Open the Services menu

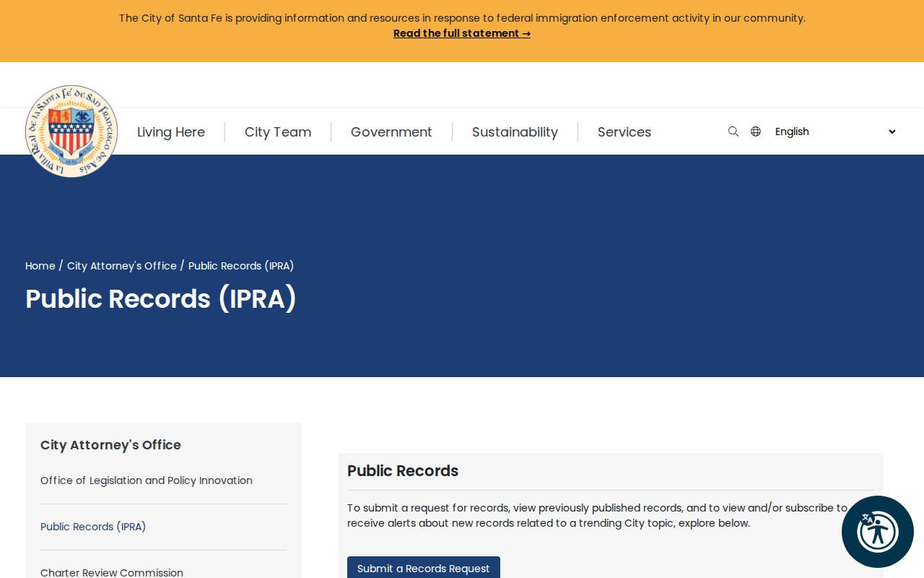[x=624, y=132]
